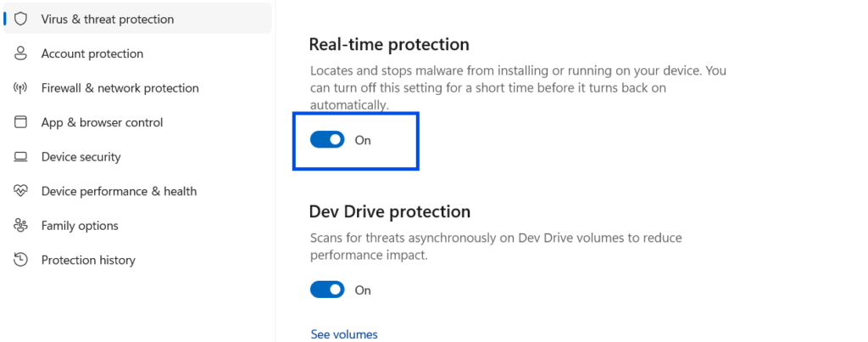Turn off the Real-time protection toggle
Viewport: 868px width, 342px height.
click(327, 140)
